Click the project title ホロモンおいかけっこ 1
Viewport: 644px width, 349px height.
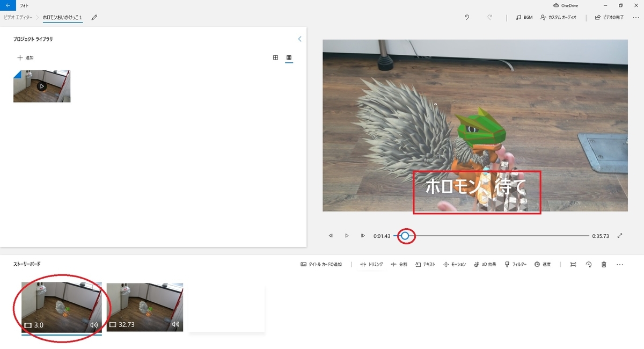click(x=62, y=18)
